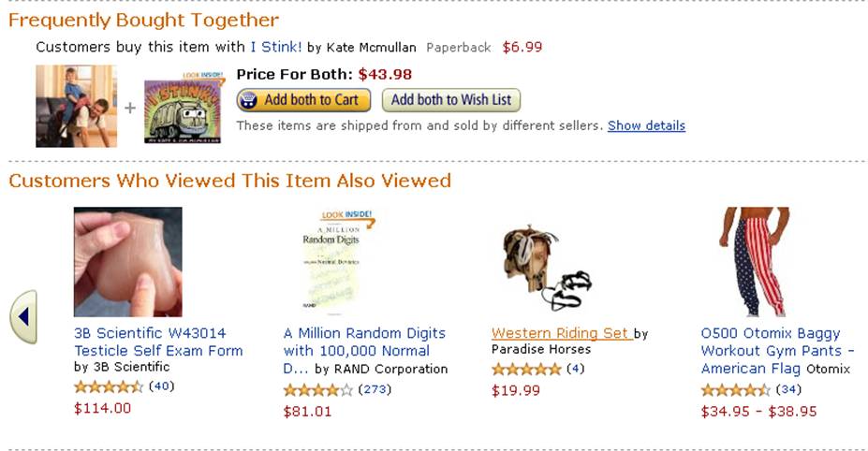Viewport: 868px width, 451px height.
Task: Click star rating for Testicle Self Exam Form
Action: [x=109, y=386]
